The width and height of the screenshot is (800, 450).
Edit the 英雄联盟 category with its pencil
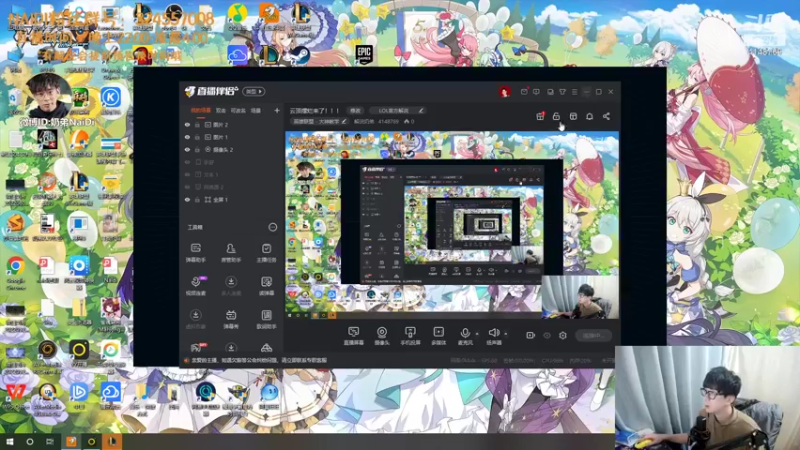344,121
